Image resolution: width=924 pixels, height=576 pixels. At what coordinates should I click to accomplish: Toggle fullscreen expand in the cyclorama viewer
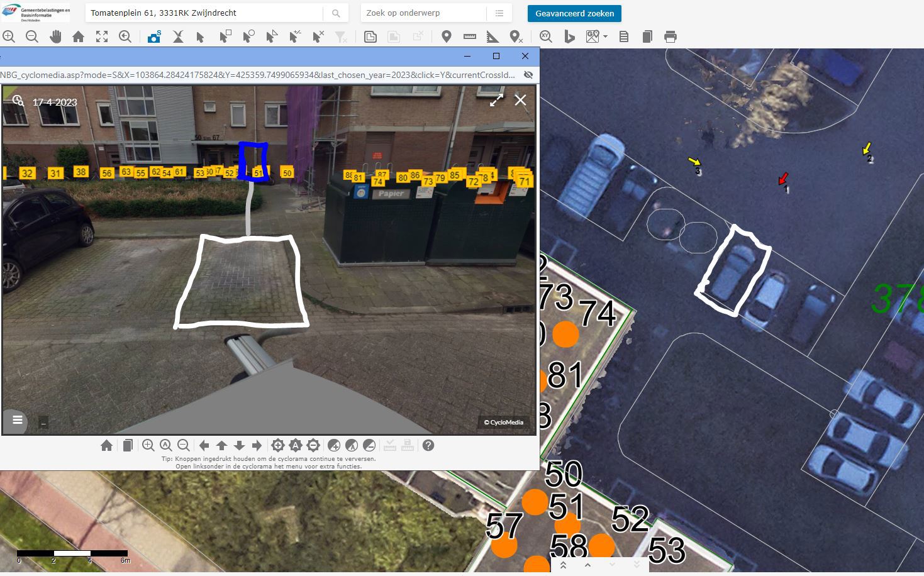point(496,100)
